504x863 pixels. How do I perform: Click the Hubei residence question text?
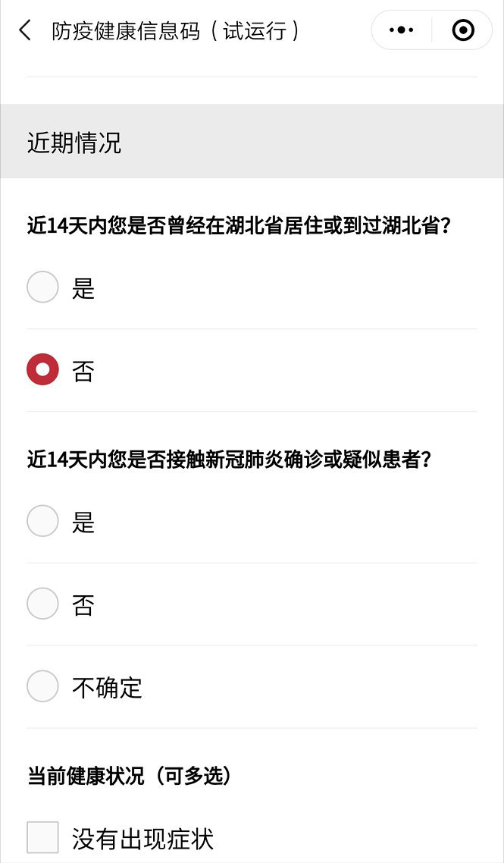239,226
